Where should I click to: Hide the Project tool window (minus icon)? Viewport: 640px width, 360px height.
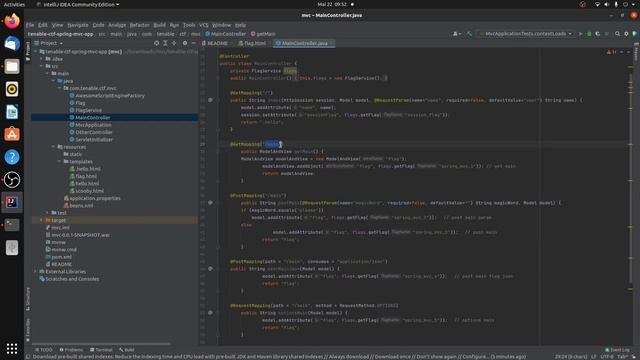point(193,43)
